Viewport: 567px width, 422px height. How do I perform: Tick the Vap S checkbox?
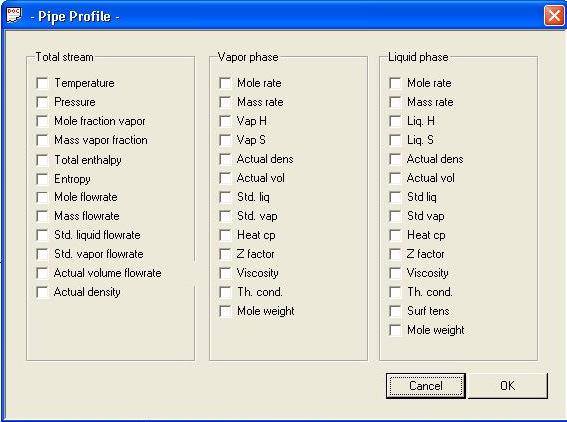225,140
